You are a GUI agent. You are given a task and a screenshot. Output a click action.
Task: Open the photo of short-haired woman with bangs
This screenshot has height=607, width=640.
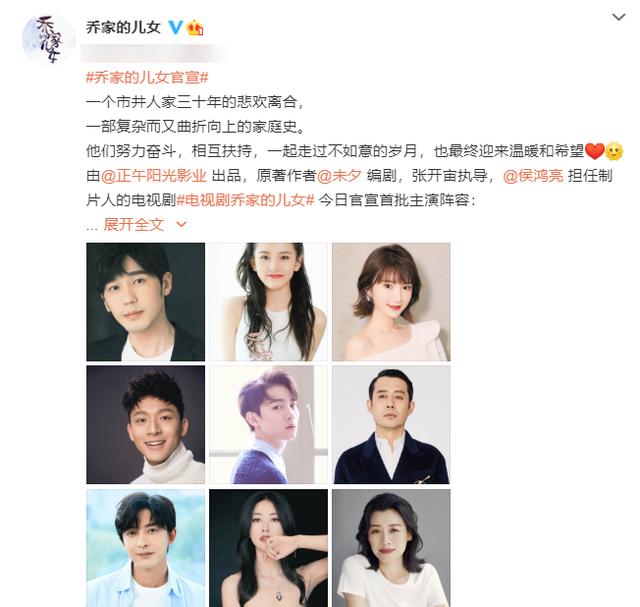(391, 302)
